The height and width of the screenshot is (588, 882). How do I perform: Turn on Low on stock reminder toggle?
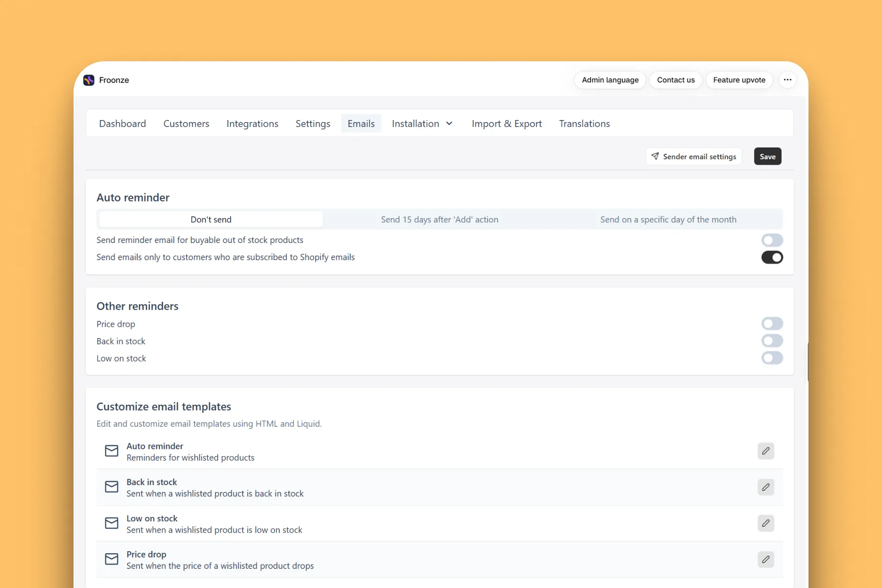(772, 358)
